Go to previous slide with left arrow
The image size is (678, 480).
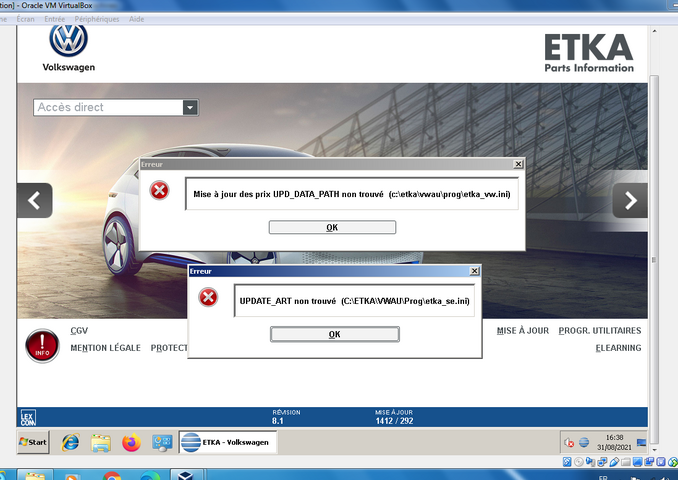coord(35,200)
